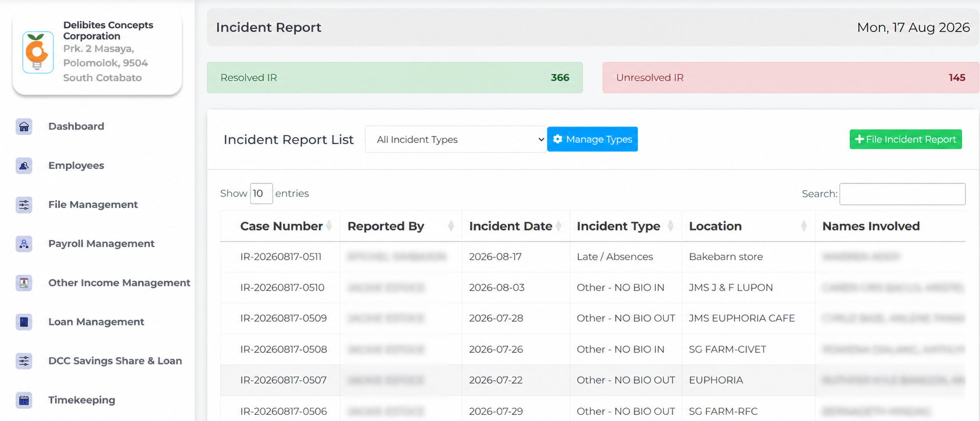
Task: Select case IR-20260817-0510
Action: coord(282,287)
